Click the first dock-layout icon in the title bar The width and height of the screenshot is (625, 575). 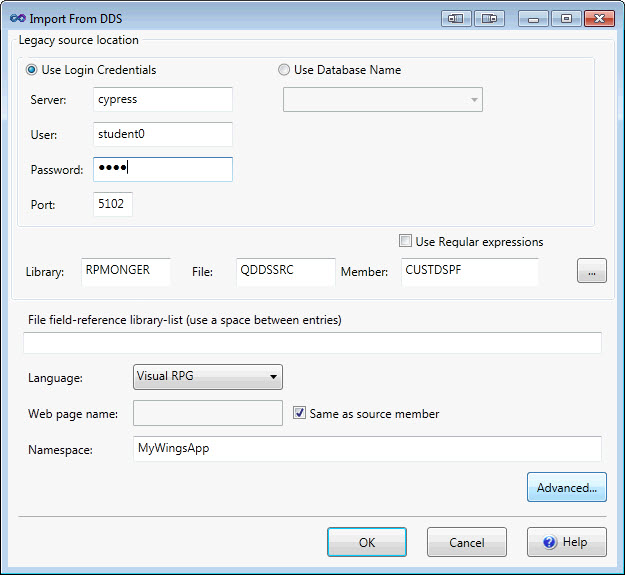[x=456, y=19]
